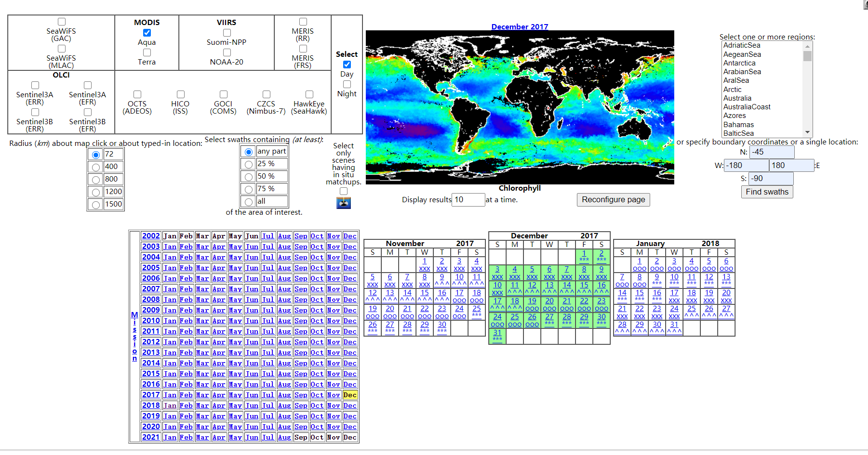The width and height of the screenshot is (868, 455).
Task: Click the region list scroll-down arrow
Action: click(807, 132)
